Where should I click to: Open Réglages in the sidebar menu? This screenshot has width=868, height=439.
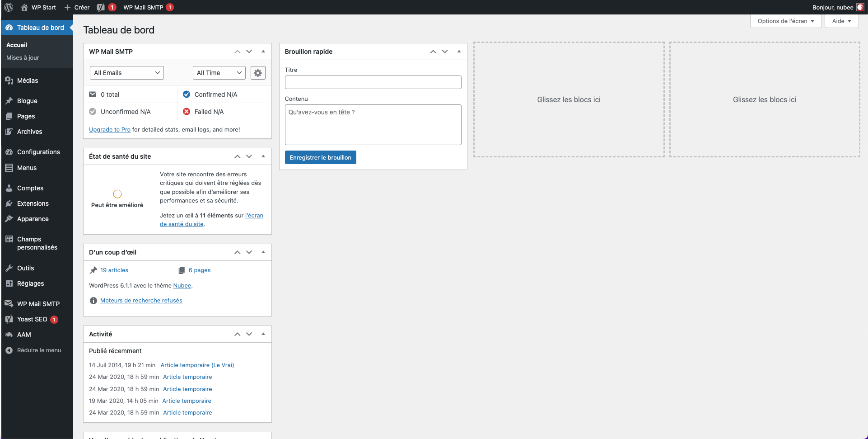(x=30, y=283)
